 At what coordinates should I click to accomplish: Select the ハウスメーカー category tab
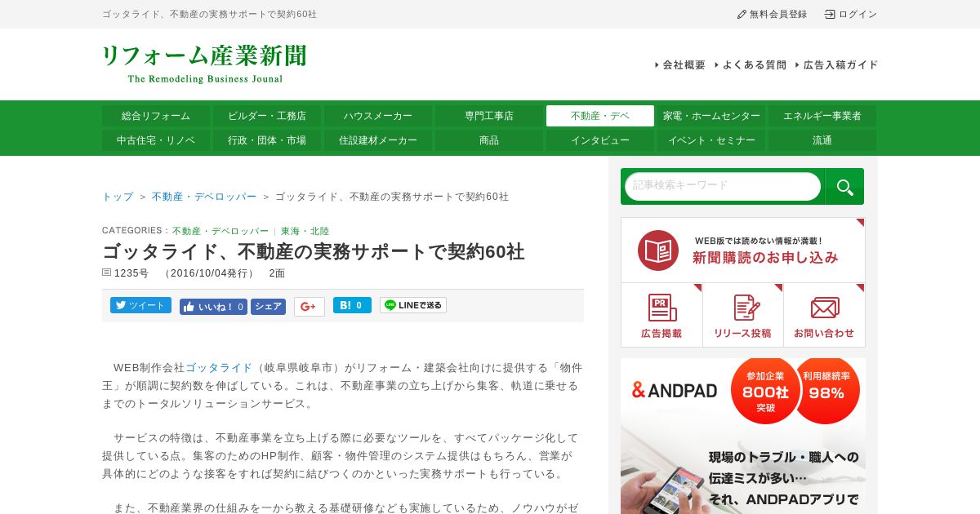click(x=378, y=116)
